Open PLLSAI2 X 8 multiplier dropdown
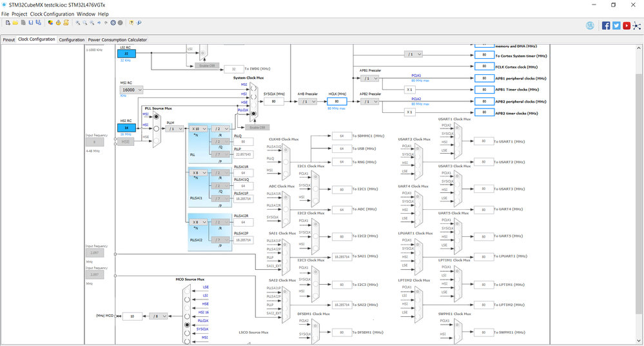 [199, 222]
